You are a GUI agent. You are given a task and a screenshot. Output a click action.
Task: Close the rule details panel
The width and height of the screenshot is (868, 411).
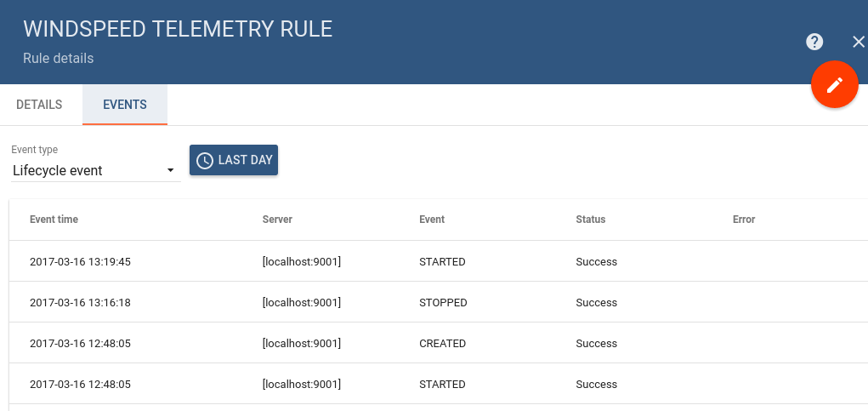point(858,42)
